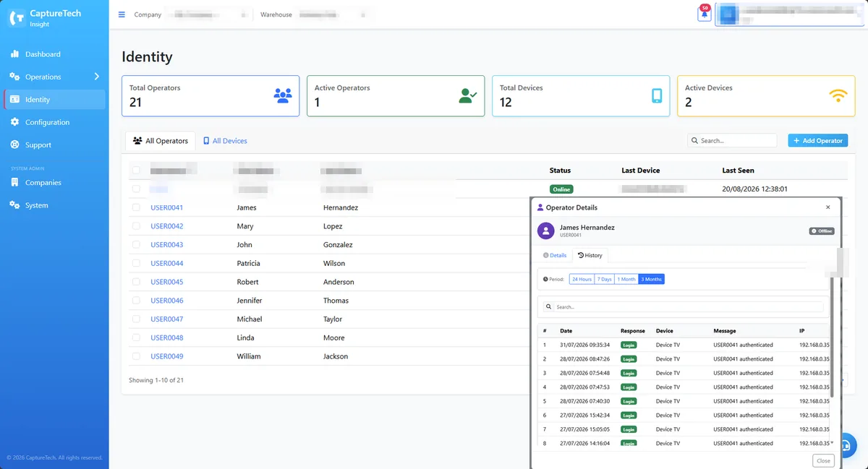Click the System gears icon in the sidebar
Image resolution: width=868 pixels, height=469 pixels.
pos(14,205)
